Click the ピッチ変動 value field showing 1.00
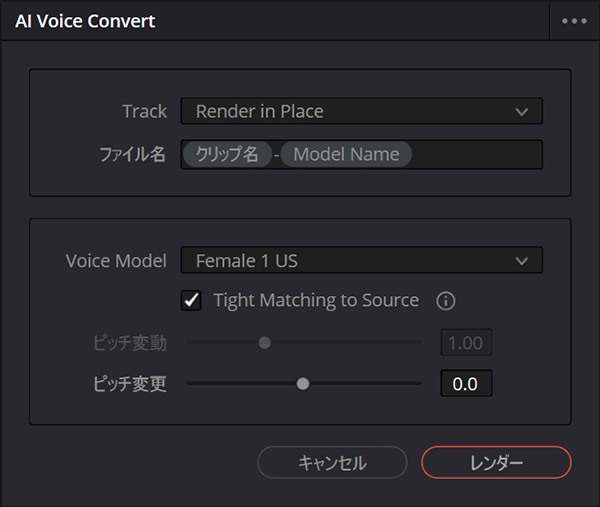This screenshot has height=507, width=600. coord(466,343)
